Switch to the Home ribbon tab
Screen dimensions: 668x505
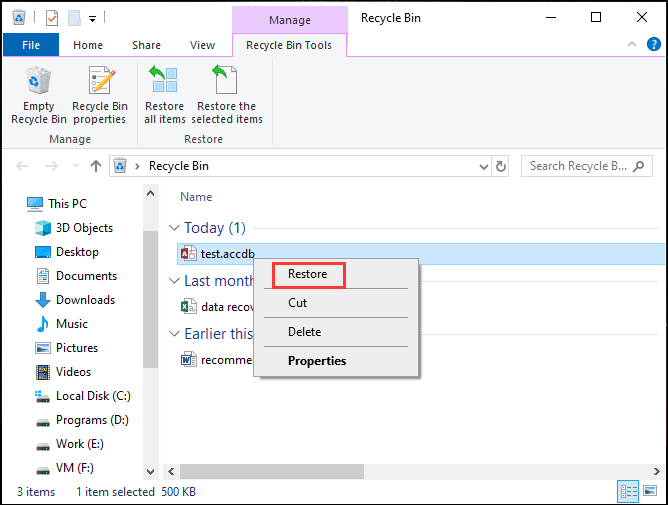click(88, 45)
